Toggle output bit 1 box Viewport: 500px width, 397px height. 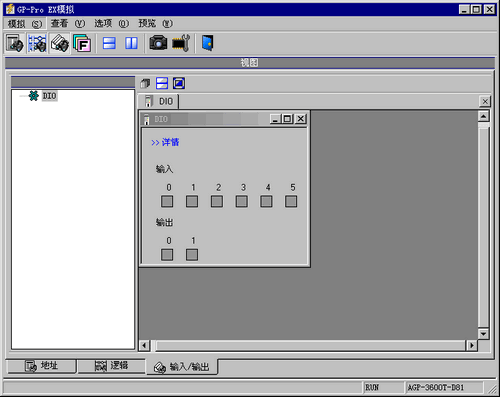pyautogui.click(x=192, y=255)
